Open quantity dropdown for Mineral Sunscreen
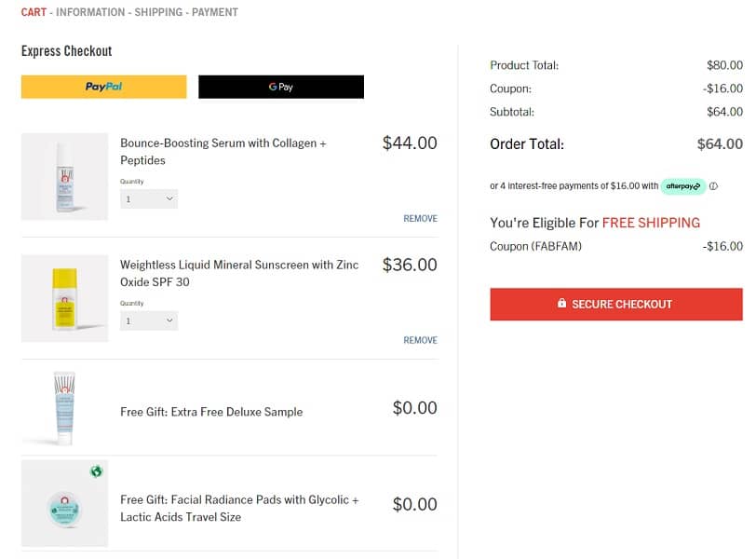The height and width of the screenshot is (559, 756). (149, 320)
